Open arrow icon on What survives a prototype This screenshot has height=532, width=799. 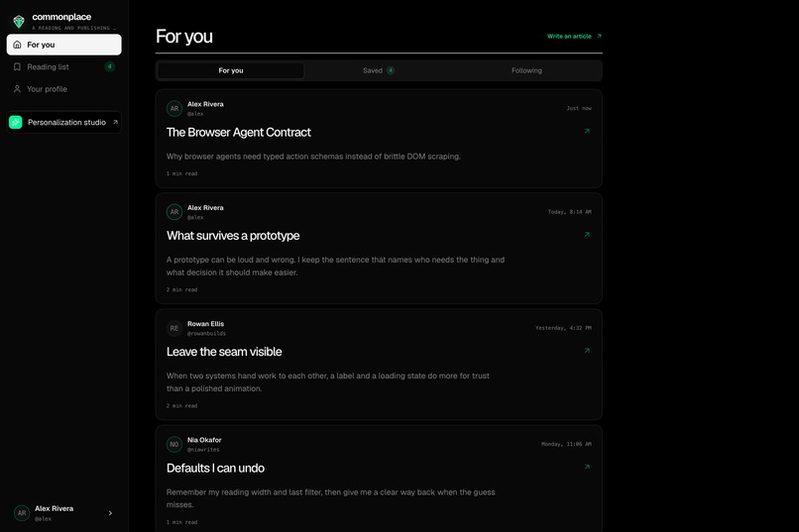coord(587,235)
